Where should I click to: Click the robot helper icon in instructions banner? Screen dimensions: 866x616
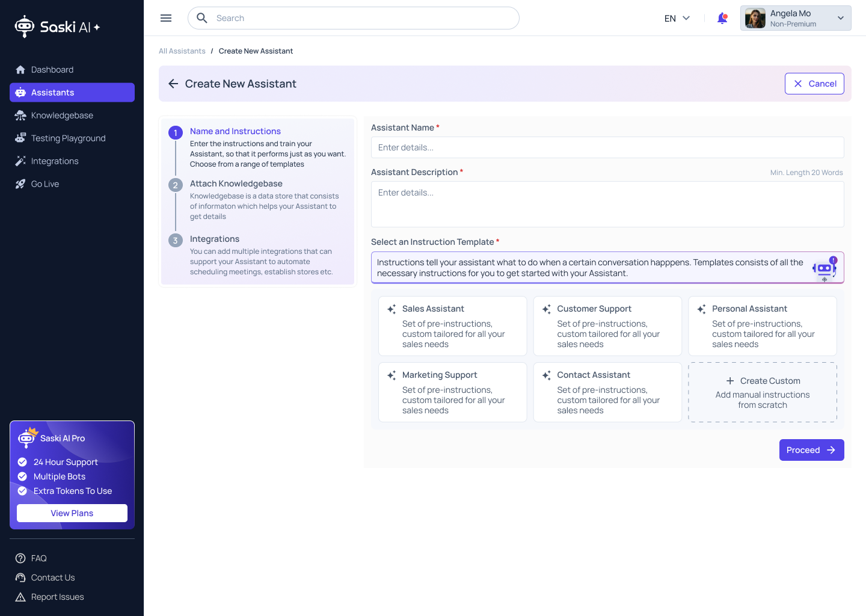824,268
